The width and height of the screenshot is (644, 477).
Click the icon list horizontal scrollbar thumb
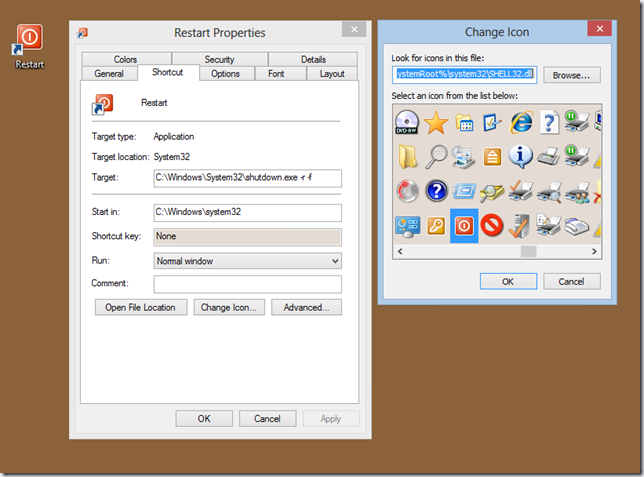528,251
